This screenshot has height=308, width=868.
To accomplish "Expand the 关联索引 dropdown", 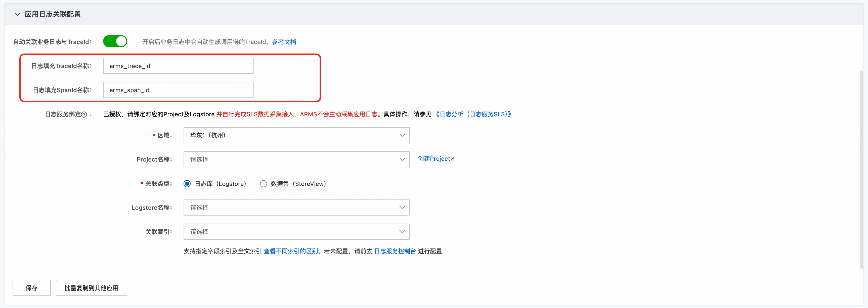I will pyautogui.click(x=296, y=232).
